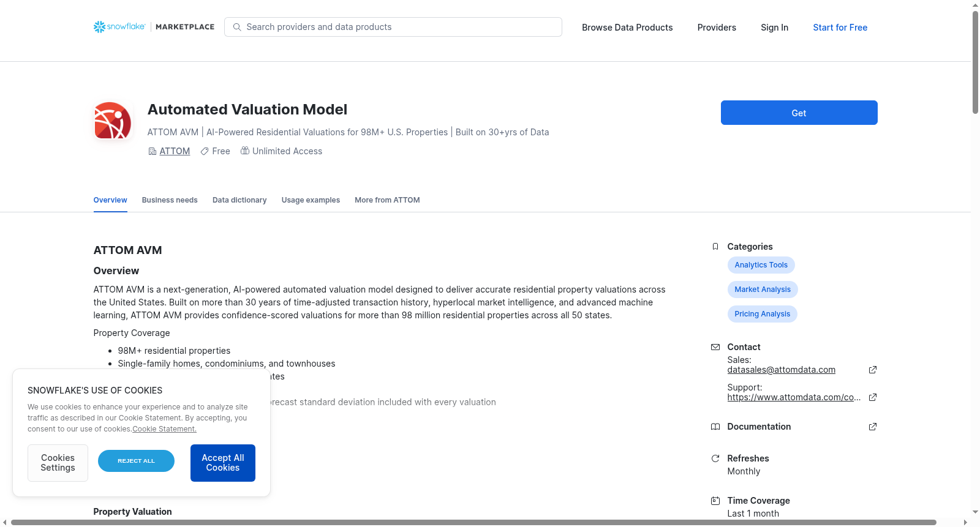Open the Providers page
Image resolution: width=980 pixels, height=527 pixels.
pos(717,28)
